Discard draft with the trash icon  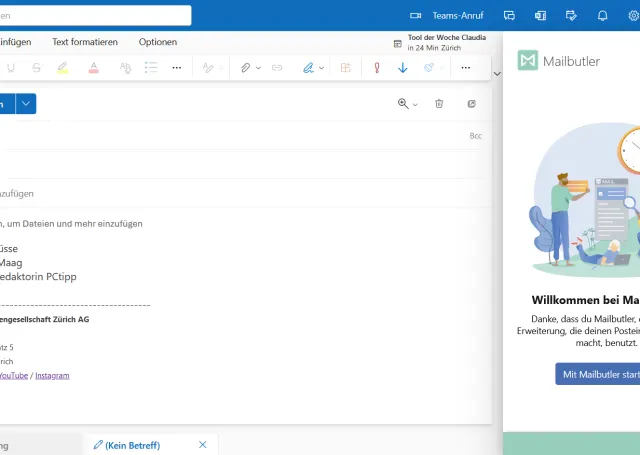coord(439,103)
